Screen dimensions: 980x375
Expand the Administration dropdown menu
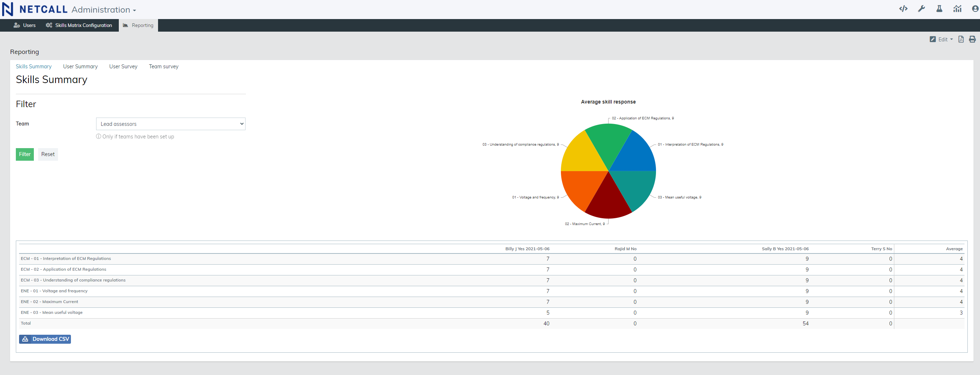pyautogui.click(x=103, y=10)
